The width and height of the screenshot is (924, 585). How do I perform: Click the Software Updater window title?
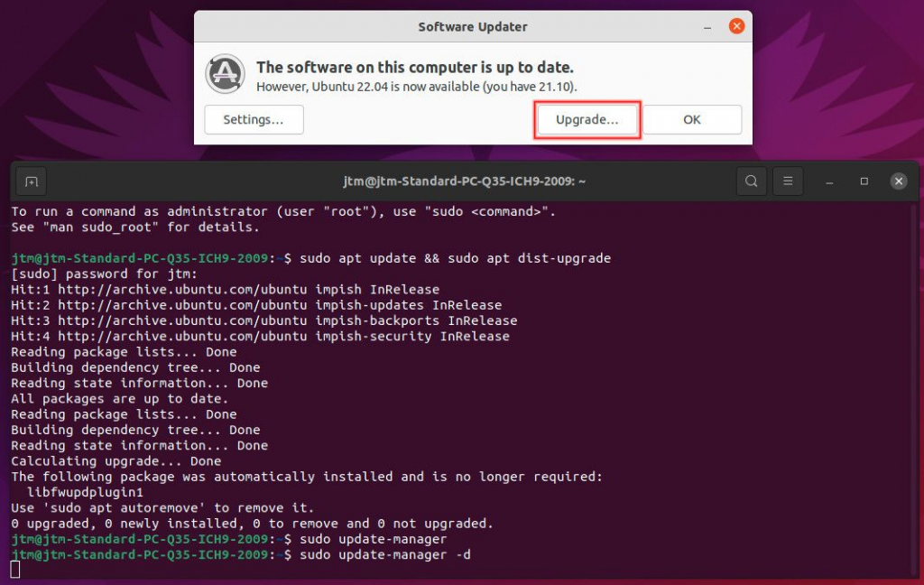click(472, 26)
